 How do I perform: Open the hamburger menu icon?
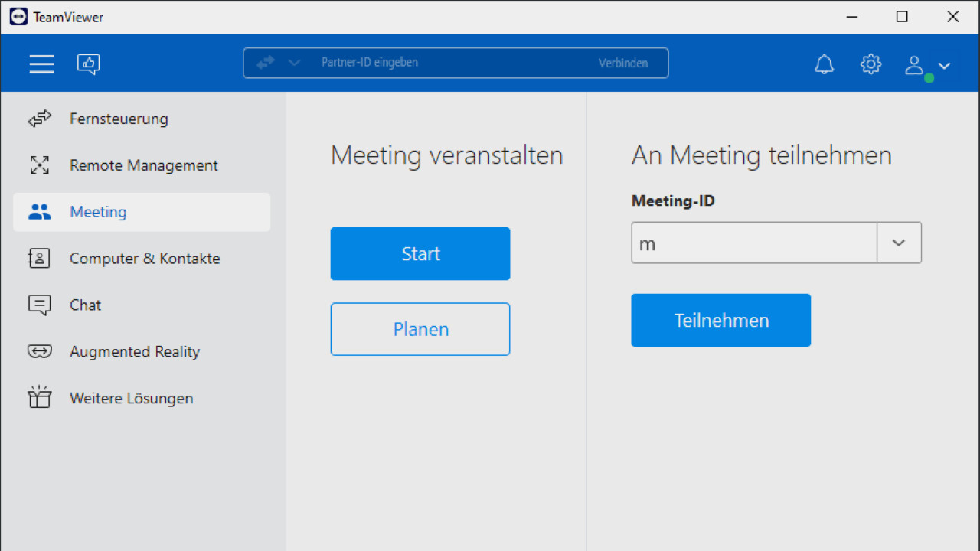[x=42, y=64]
